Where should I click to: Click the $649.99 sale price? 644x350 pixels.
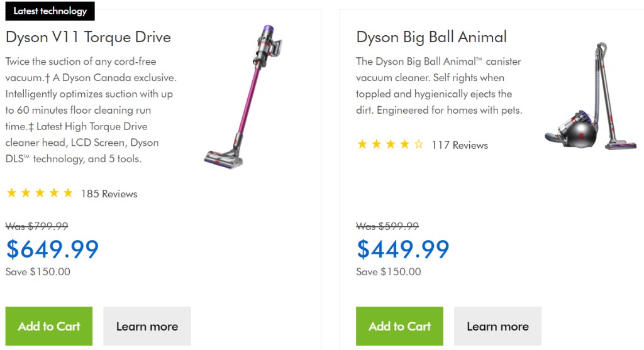[x=52, y=249]
